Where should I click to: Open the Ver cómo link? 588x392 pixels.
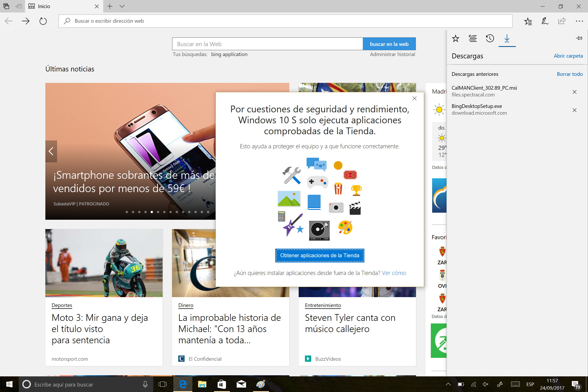pyautogui.click(x=394, y=273)
